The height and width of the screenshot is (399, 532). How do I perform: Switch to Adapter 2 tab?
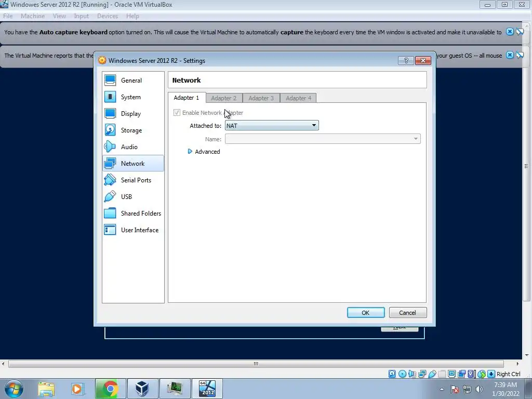click(x=224, y=98)
